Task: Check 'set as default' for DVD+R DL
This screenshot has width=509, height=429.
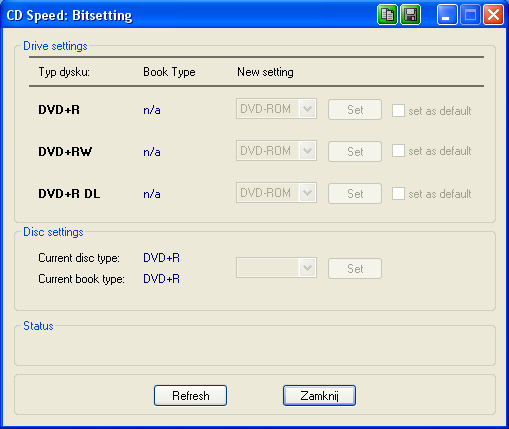Action: 398,193
